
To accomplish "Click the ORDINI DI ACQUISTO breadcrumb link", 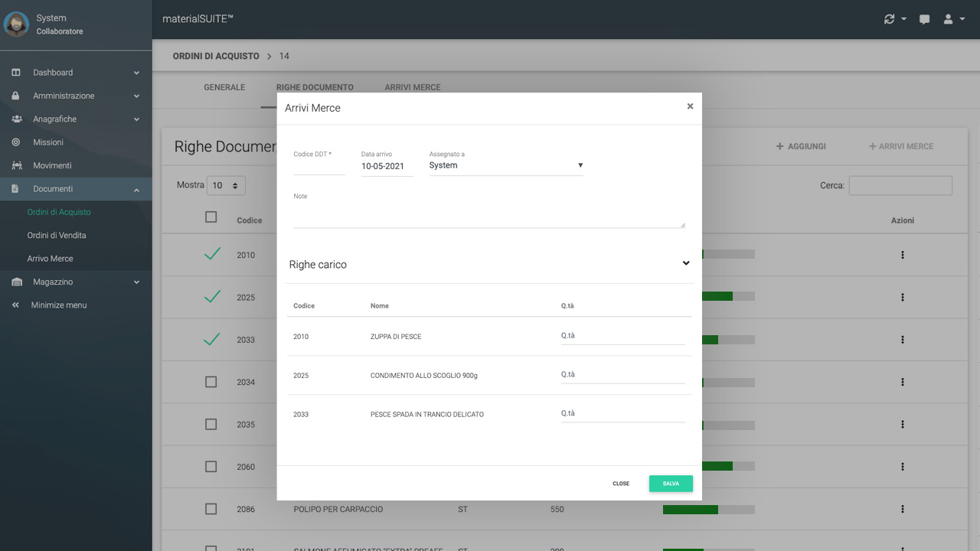I will (x=216, y=57).
